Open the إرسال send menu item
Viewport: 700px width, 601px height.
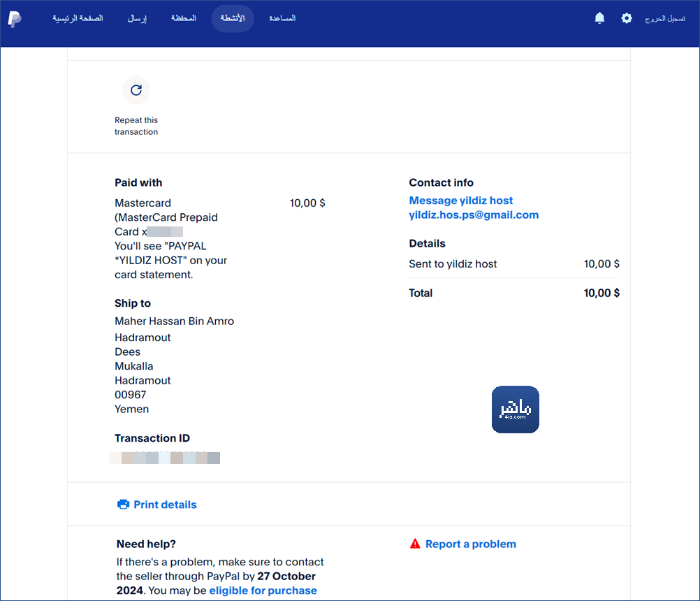click(x=137, y=18)
